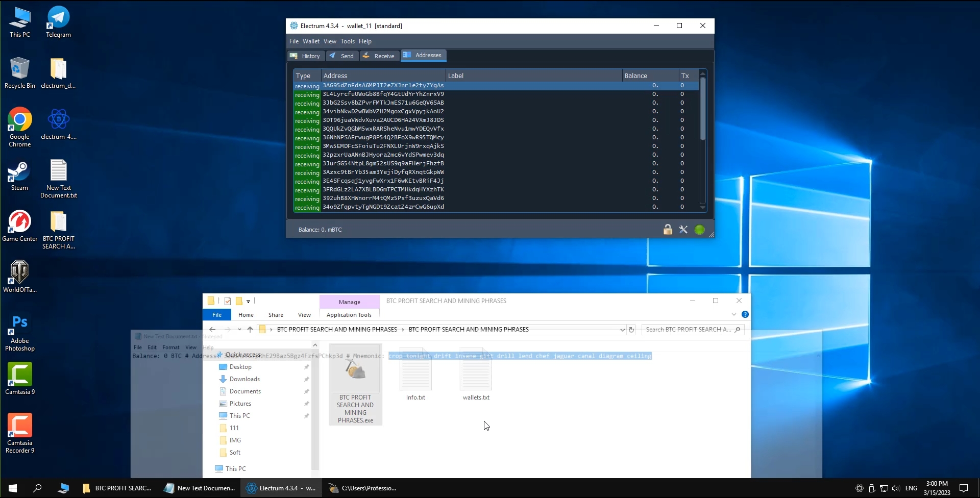Open Explorer help question mark icon

(745, 314)
